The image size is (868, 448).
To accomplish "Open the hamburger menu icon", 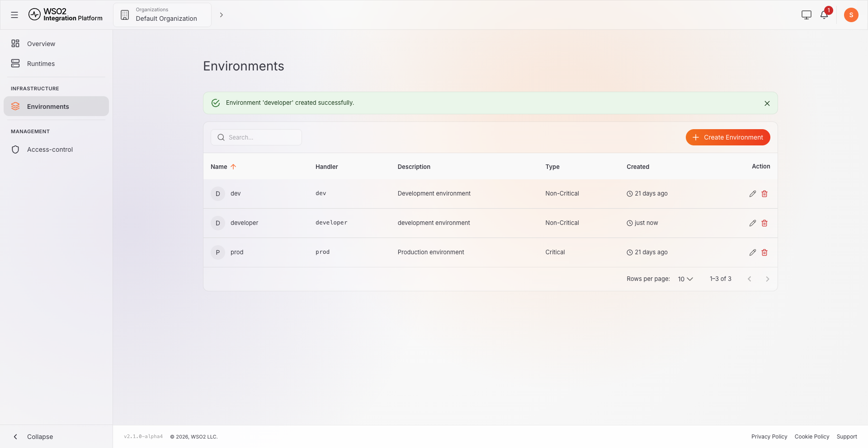I will [x=14, y=15].
